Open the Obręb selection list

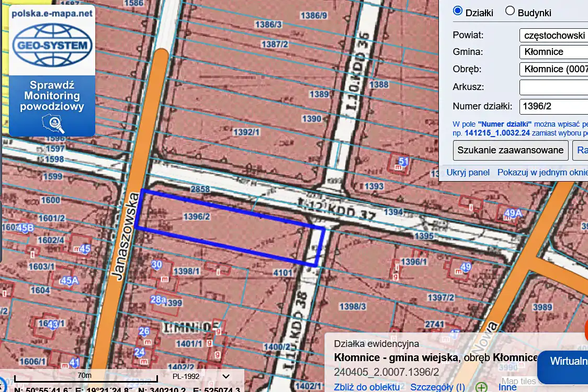click(x=553, y=69)
